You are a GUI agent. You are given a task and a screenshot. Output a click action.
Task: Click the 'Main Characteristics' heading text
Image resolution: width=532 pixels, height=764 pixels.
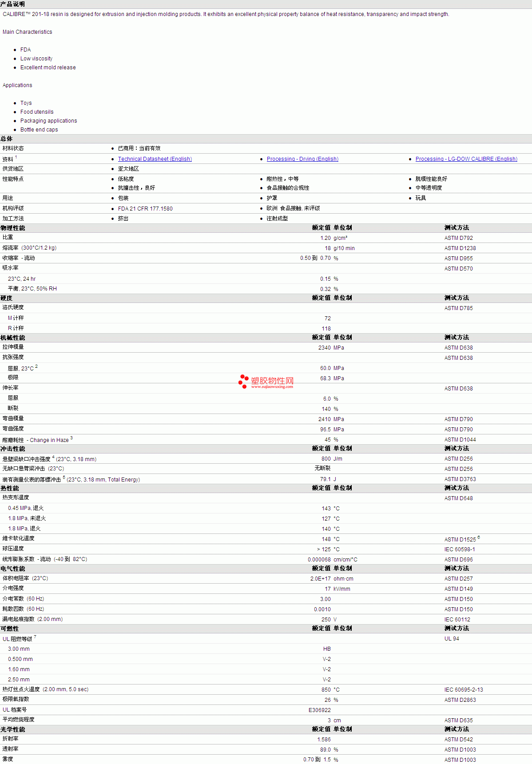28,32
